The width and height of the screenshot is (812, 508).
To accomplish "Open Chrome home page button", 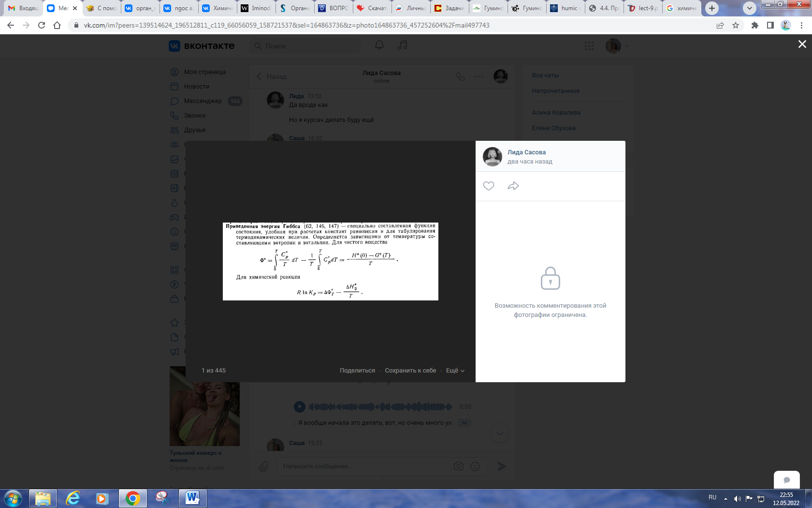I will point(57,25).
